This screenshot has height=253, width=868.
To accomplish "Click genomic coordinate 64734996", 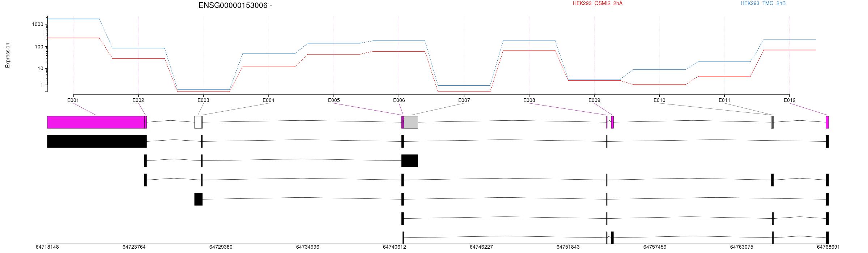I will coord(307,247).
